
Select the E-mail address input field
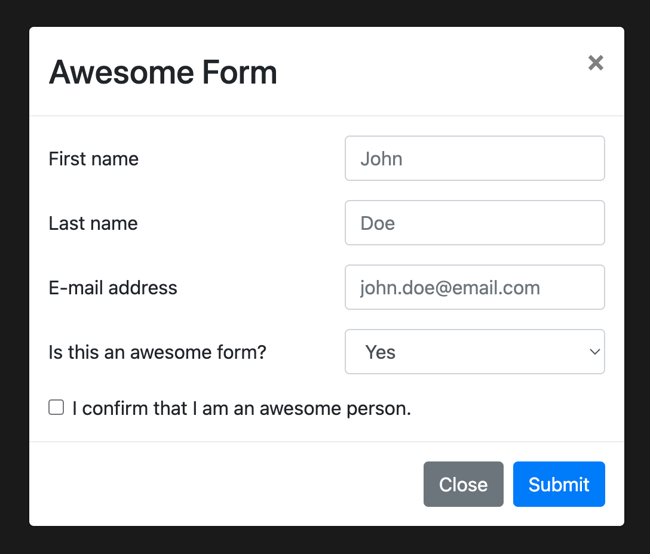[474, 288]
